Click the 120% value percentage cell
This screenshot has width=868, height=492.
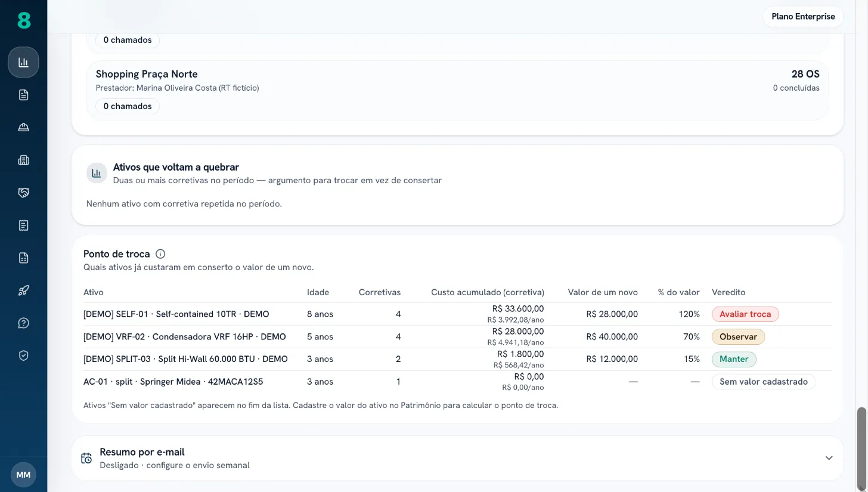[689, 314]
